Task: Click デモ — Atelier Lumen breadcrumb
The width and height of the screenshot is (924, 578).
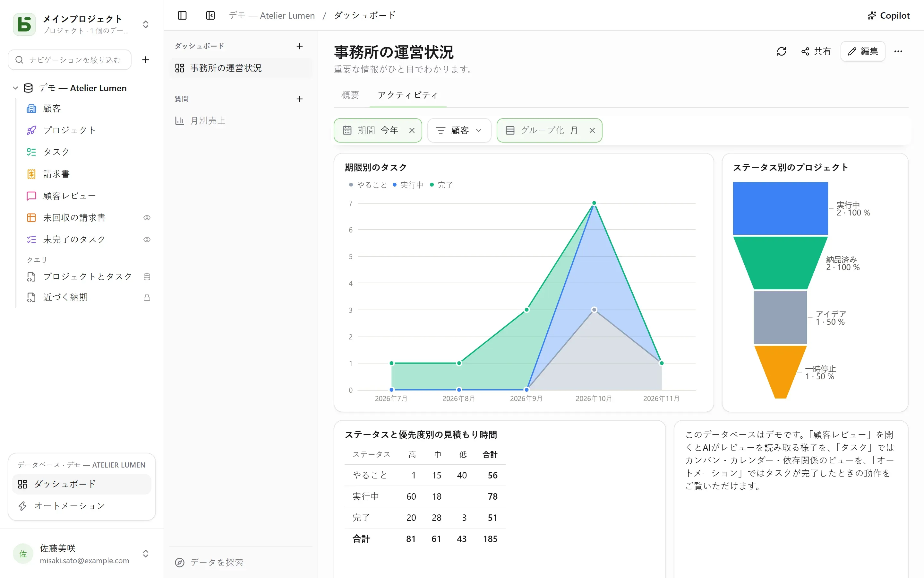Action: pos(272,15)
